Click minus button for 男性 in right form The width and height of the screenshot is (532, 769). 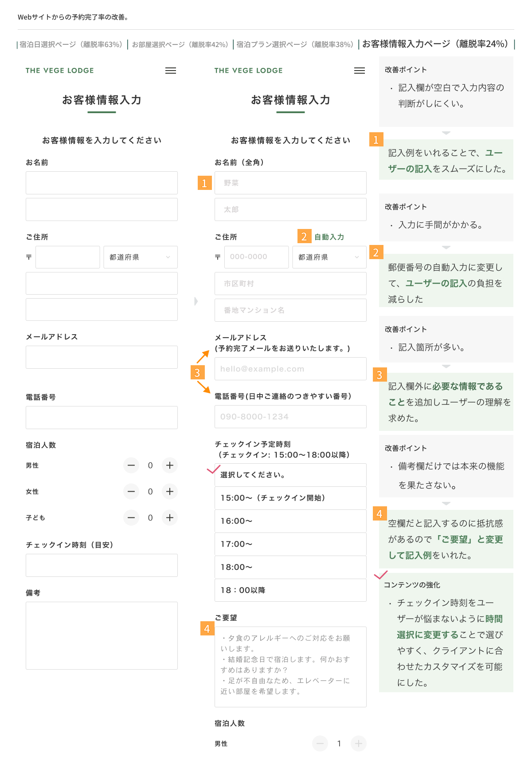coord(320,744)
